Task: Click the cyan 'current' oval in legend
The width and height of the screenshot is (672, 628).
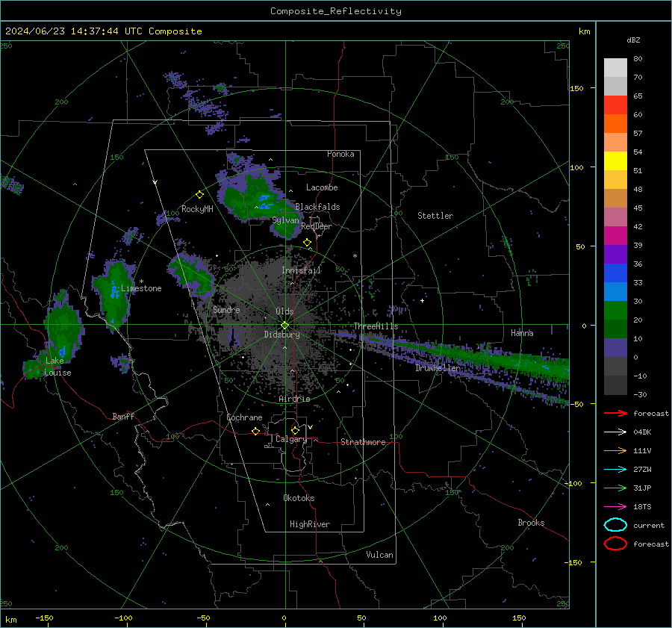Action: pos(615,525)
